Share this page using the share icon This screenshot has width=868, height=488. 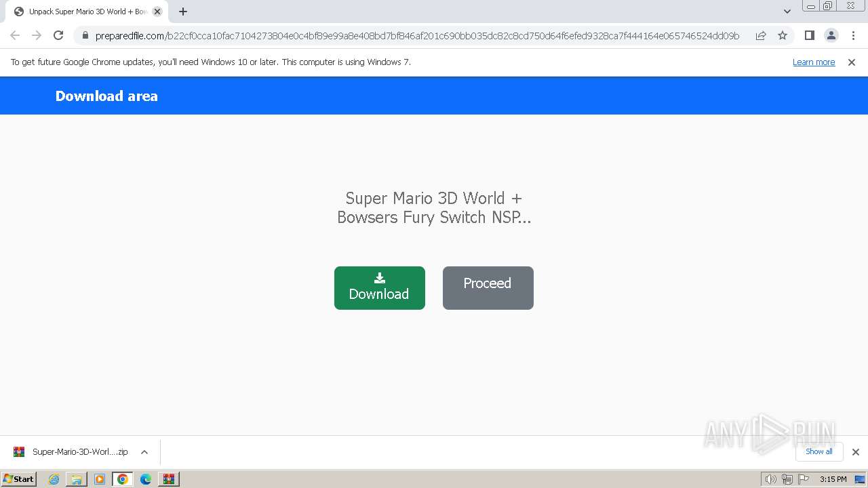pyautogui.click(x=761, y=35)
